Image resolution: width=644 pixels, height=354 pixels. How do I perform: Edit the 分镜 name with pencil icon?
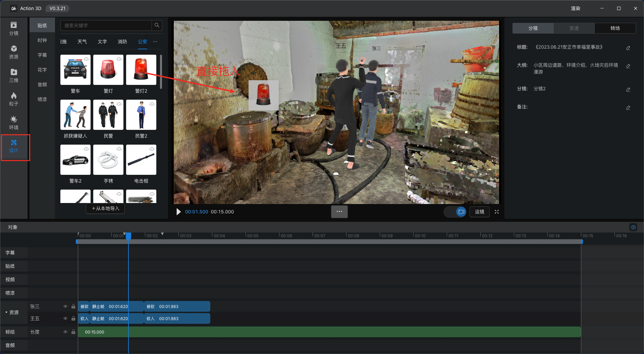(x=628, y=90)
